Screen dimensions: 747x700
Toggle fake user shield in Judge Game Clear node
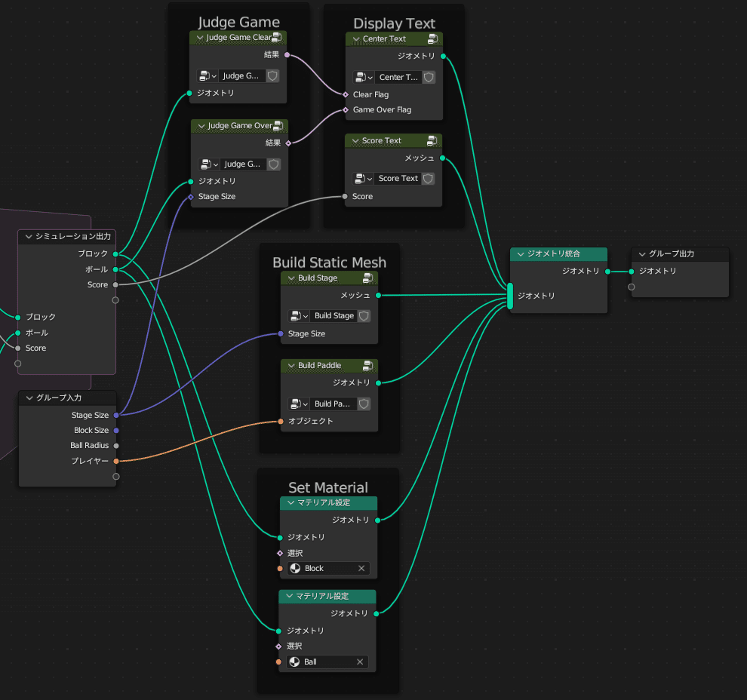tap(272, 75)
